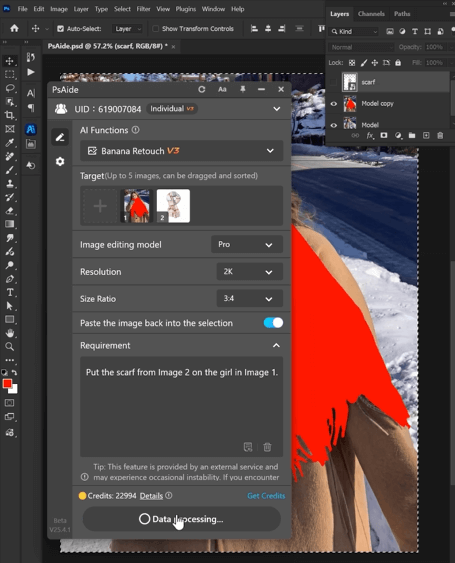Refresh the PsAide panel
This screenshot has width=455, height=563.
[x=202, y=89]
